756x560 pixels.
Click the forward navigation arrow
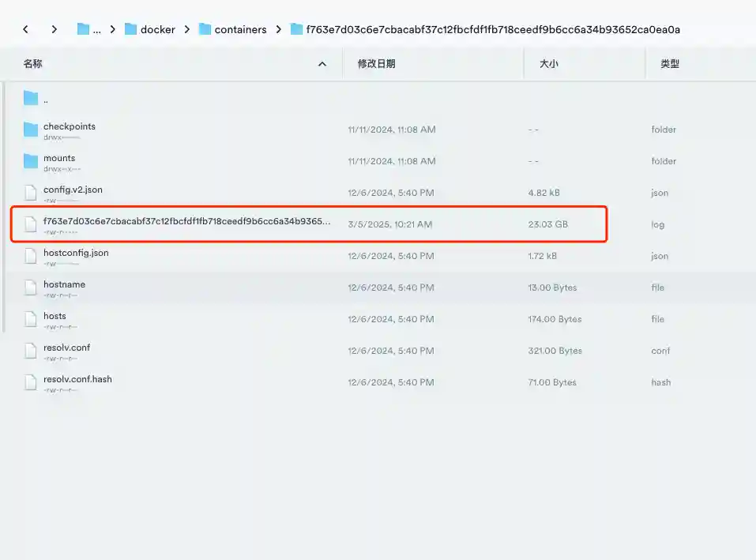(54, 29)
